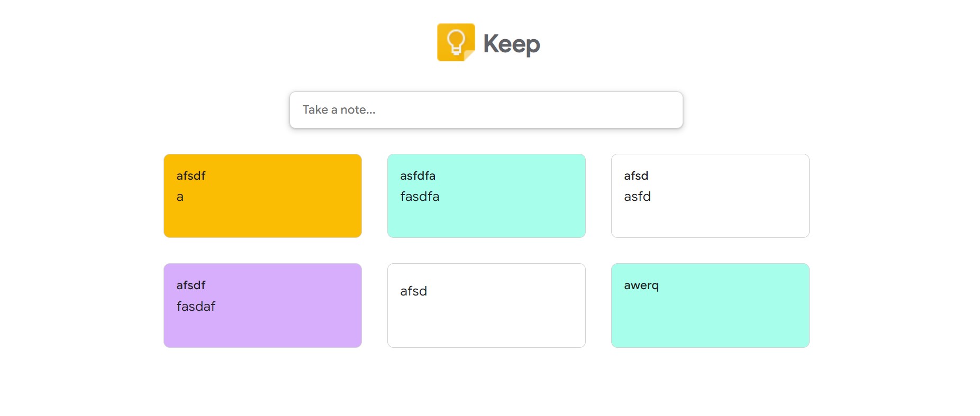
Task: Open the white note with body 'asfd'
Action: pyautogui.click(x=710, y=196)
